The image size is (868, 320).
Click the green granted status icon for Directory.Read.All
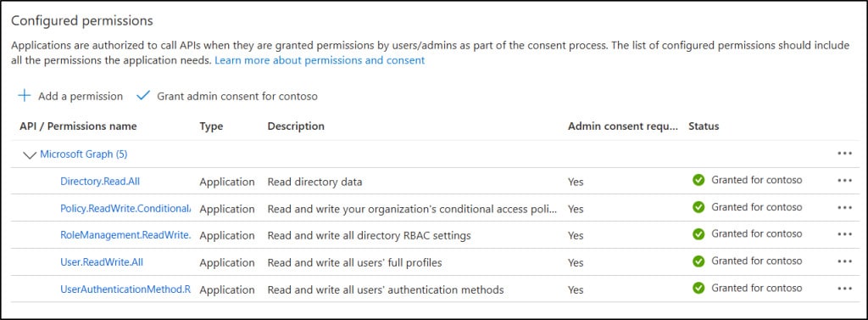click(x=698, y=180)
